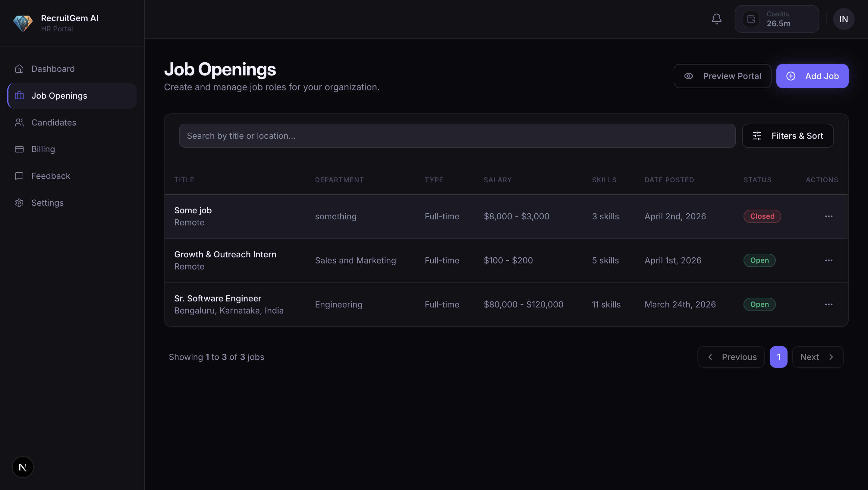Open the Credits wallet widget

(x=776, y=19)
